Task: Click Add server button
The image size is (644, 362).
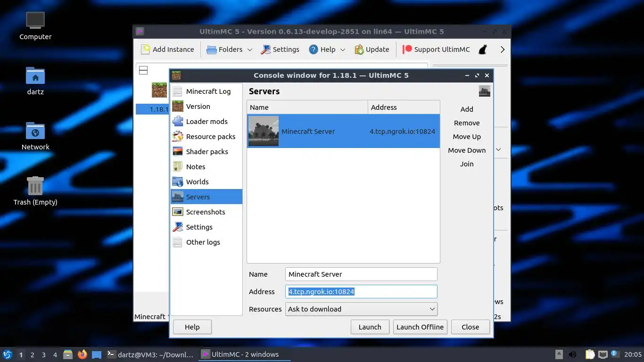Action: tap(467, 109)
